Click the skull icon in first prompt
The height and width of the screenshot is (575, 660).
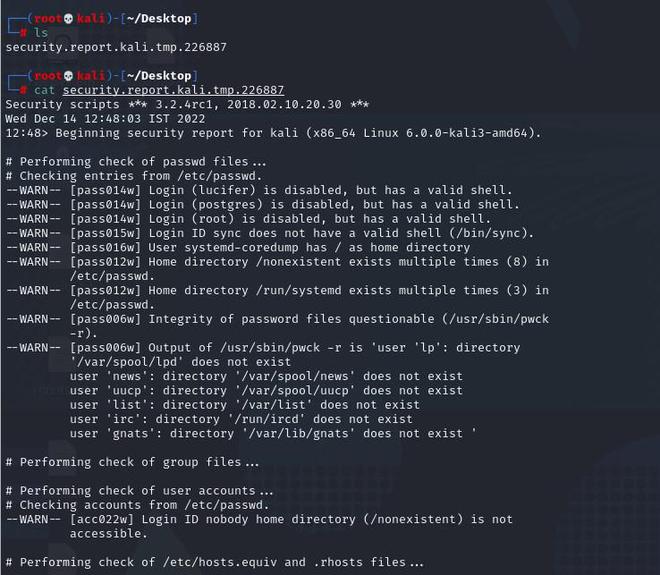(x=69, y=19)
